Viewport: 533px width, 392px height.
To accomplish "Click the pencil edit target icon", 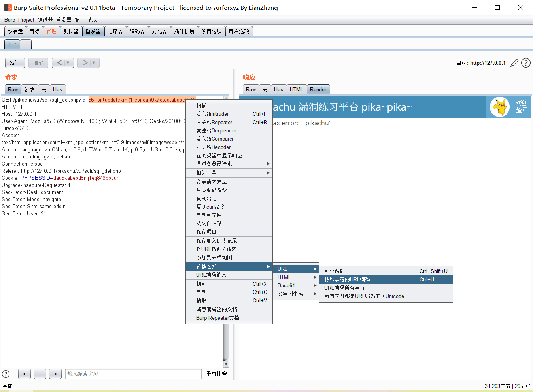I will (514, 63).
